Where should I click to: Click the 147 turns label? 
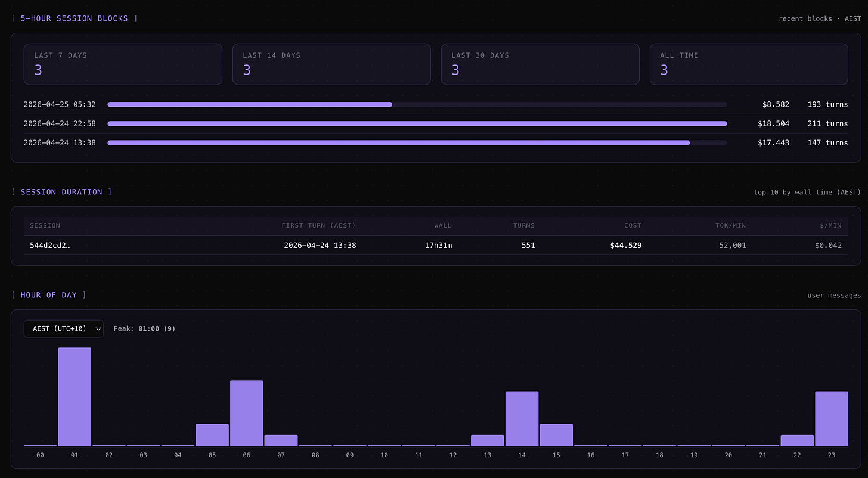point(827,142)
